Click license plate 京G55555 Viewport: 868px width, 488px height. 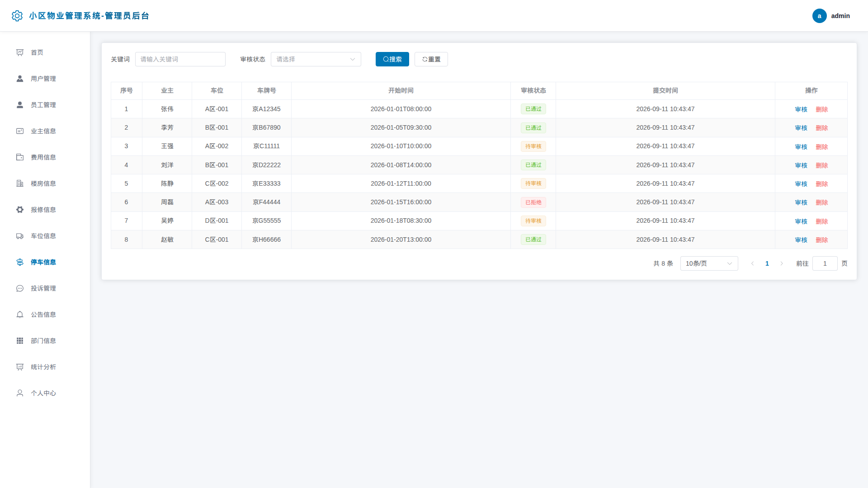click(x=266, y=221)
